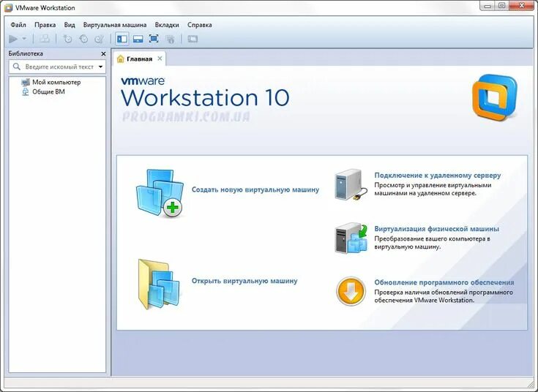The image size is (538, 392).
Task: Toggle the thumbnail bar view icon
Action: [138, 39]
